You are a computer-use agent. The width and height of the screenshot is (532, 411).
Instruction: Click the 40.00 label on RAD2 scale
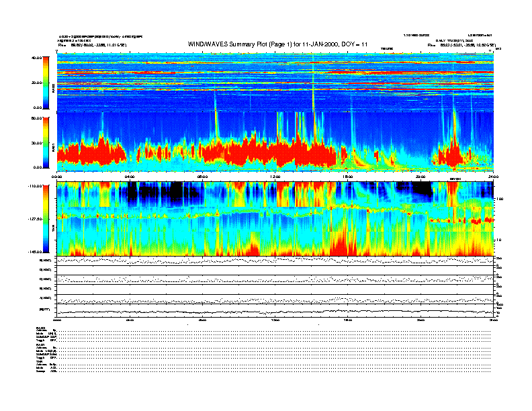pyautogui.click(x=36, y=58)
